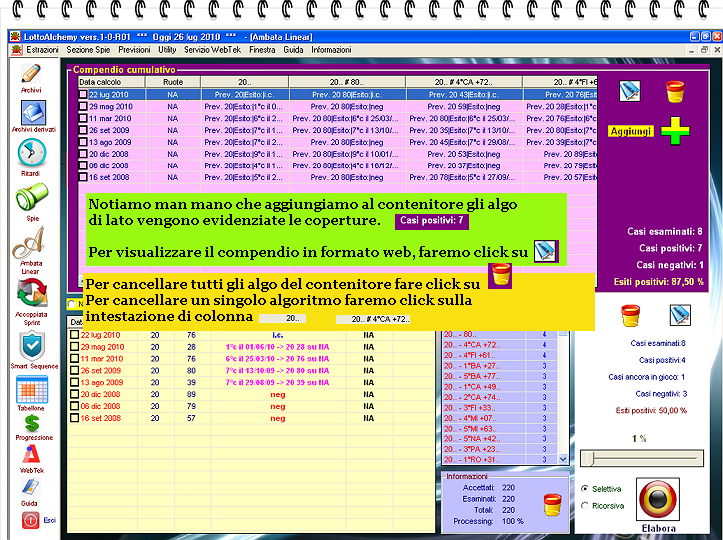Open the Previsioni menu
This screenshot has width=723, height=540.
pyautogui.click(x=134, y=50)
